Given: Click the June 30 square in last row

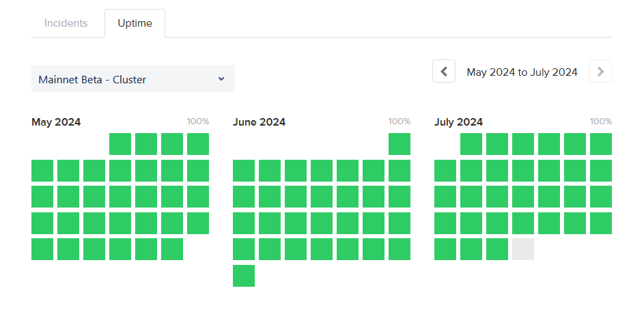Looking at the screenshot, I should 244,276.
